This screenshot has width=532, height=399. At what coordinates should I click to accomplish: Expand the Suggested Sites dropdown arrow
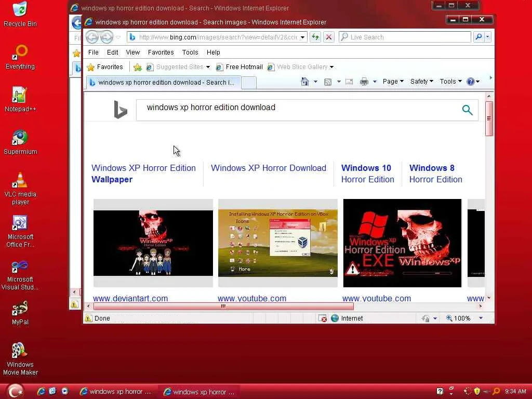208,67
